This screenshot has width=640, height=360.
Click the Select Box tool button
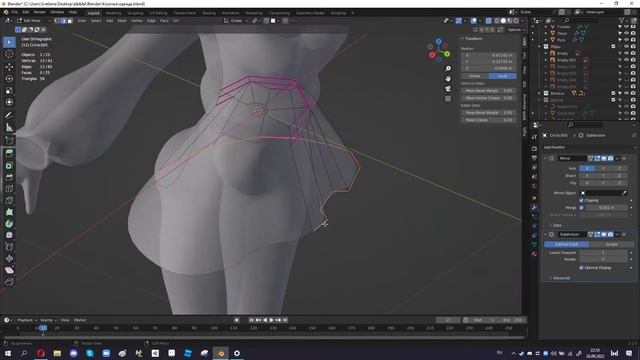9,42
